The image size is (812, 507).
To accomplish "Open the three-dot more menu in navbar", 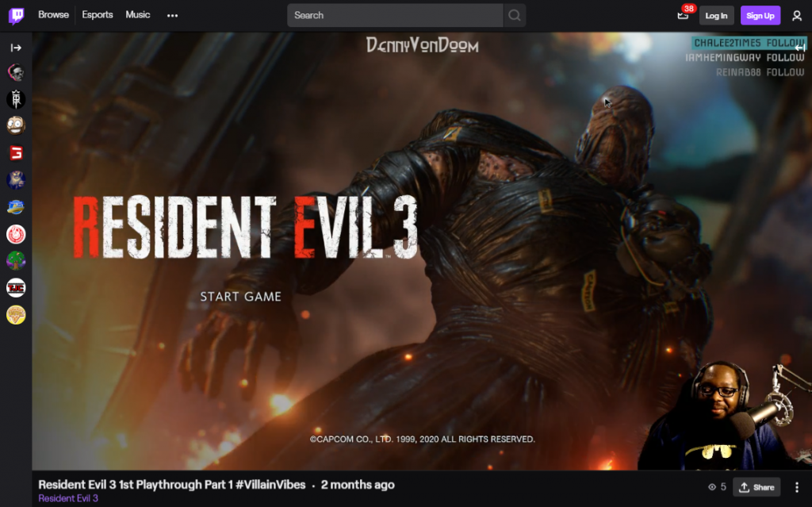I will pos(172,16).
